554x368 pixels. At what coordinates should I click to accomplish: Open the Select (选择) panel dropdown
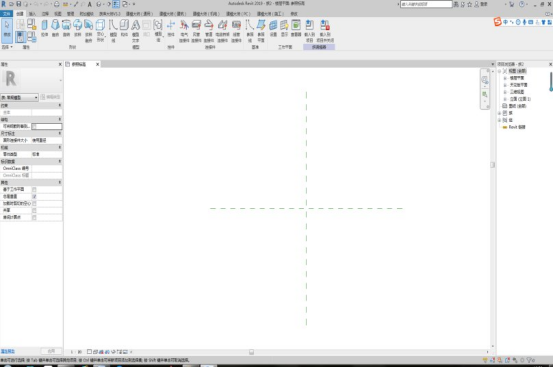[7, 47]
